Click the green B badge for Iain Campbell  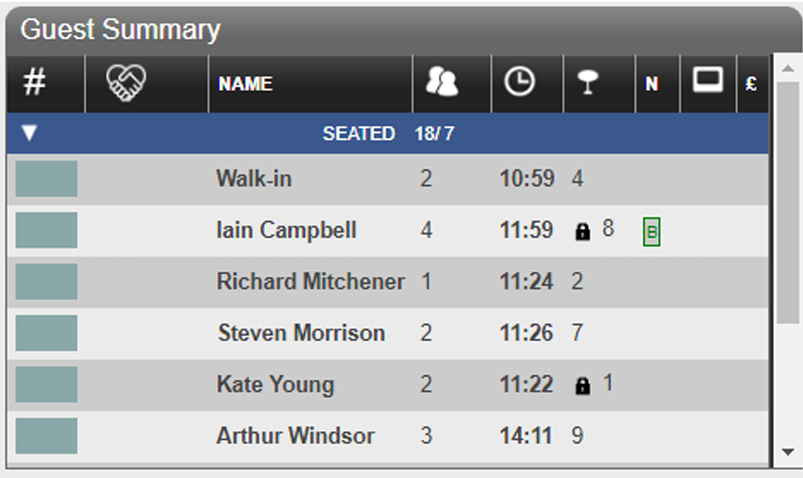pos(652,232)
